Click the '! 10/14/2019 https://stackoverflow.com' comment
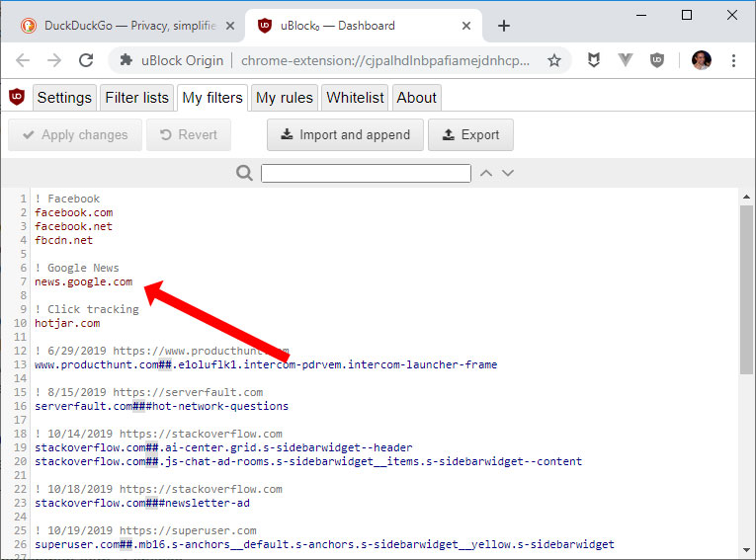This screenshot has height=560, width=756. (x=159, y=434)
